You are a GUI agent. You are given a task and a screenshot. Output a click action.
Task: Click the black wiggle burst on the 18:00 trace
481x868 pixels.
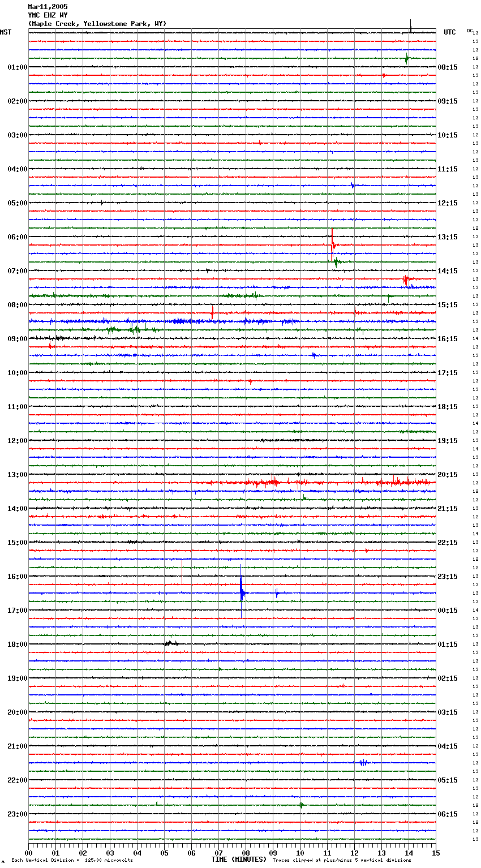click(x=171, y=643)
